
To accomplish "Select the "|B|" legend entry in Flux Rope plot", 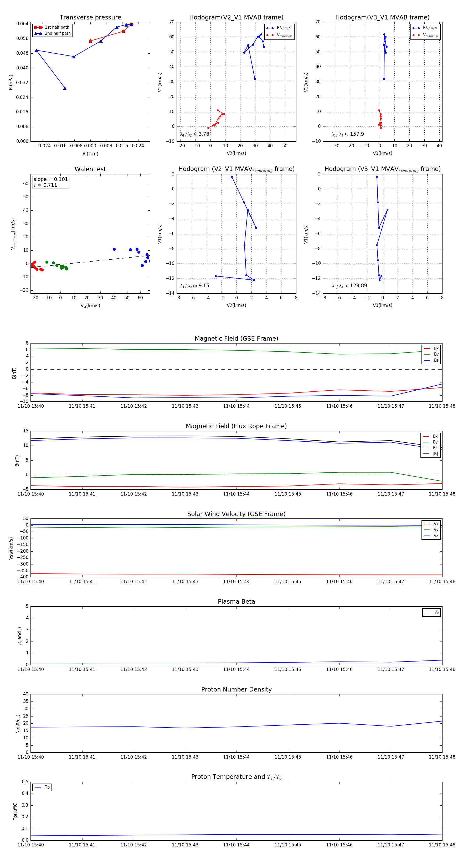I will point(431,454).
